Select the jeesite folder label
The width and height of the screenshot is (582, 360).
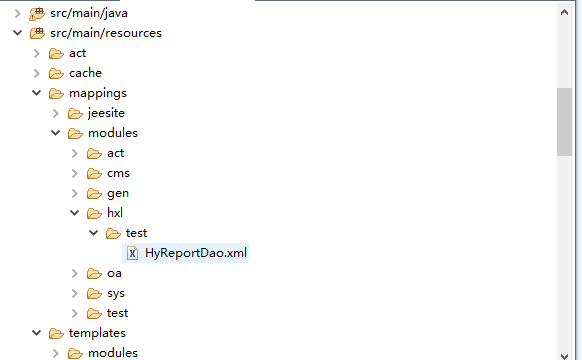[x=106, y=113]
